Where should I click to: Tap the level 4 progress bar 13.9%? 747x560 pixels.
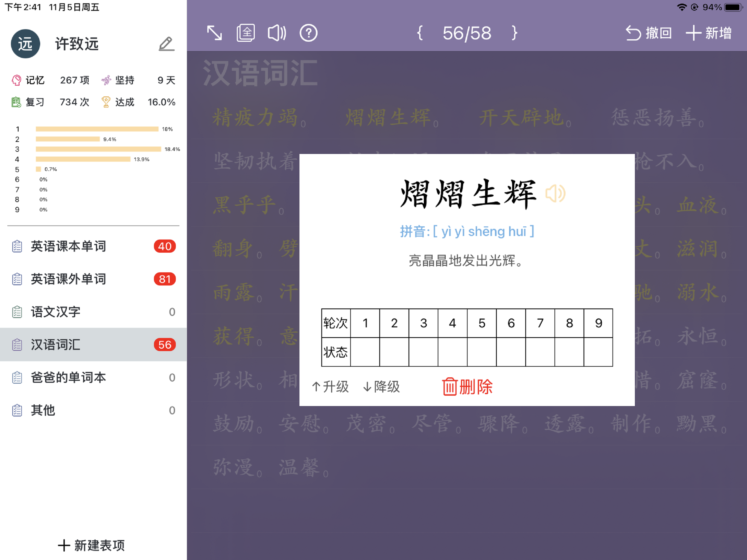(x=83, y=159)
